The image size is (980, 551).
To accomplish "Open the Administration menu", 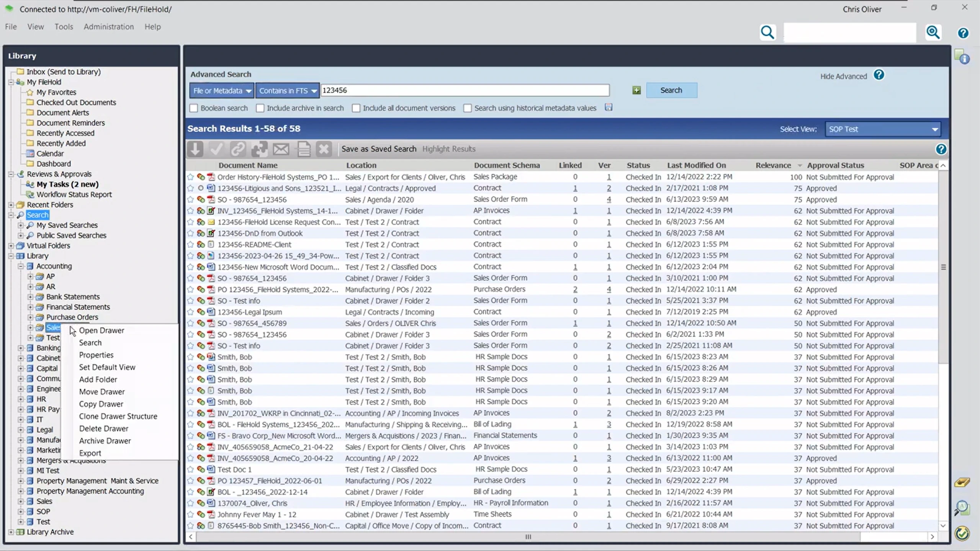I will click(109, 27).
